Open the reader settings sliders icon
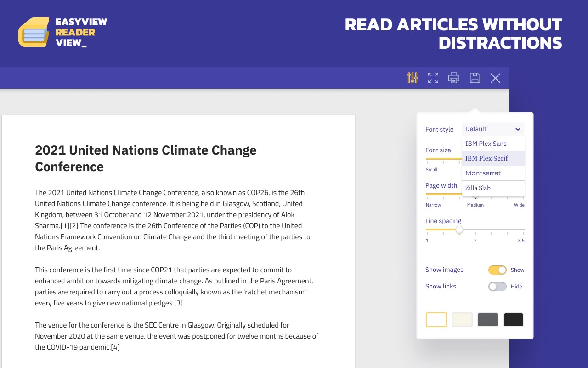Image resolution: width=588 pixels, height=368 pixels. pyautogui.click(x=413, y=78)
